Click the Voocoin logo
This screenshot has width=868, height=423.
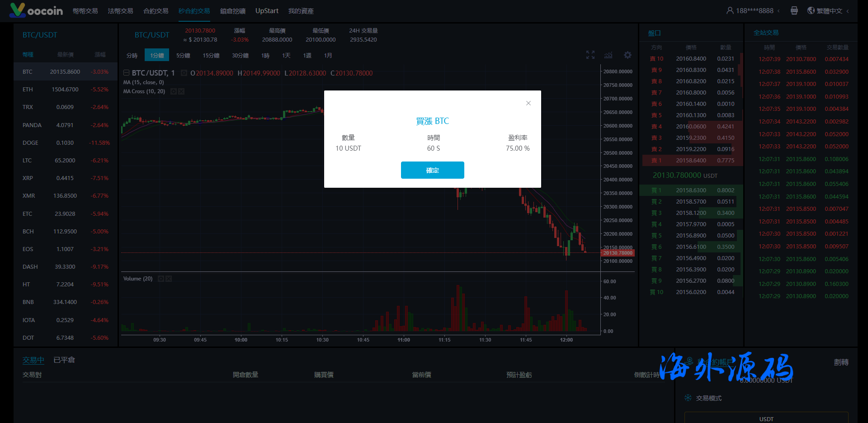[36, 10]
